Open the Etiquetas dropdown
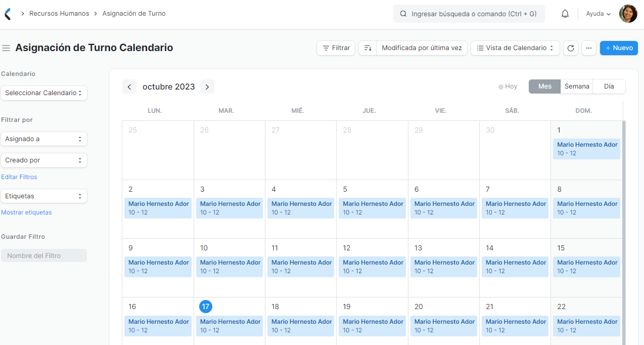The height and width of the screenshot is (345, 644). click(44, 196)
